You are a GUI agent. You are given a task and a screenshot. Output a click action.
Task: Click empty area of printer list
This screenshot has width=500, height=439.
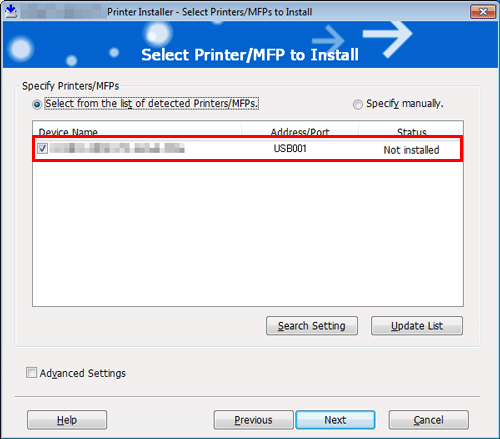(248, 233)
